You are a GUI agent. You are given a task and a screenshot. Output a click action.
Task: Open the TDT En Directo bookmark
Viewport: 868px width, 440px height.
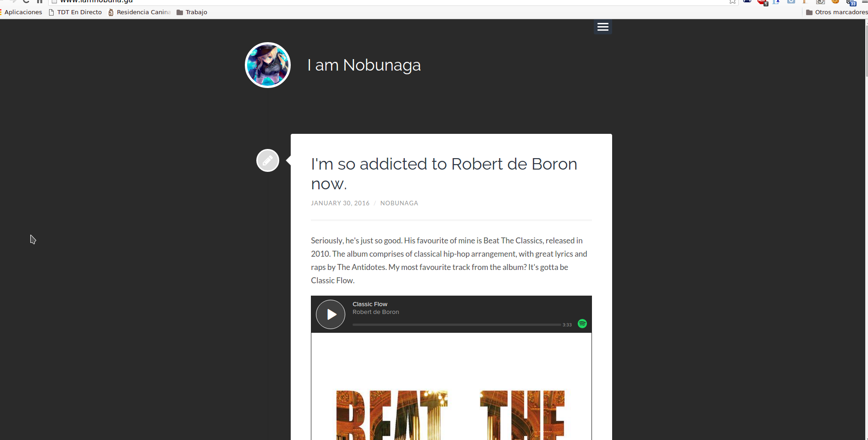75,12
